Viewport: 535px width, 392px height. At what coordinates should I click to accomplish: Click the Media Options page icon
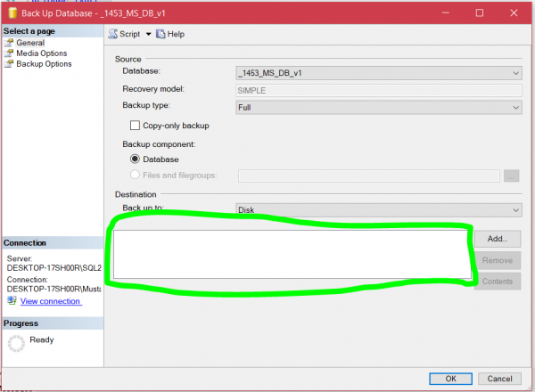pyautogui.click(x=9, y=53)
